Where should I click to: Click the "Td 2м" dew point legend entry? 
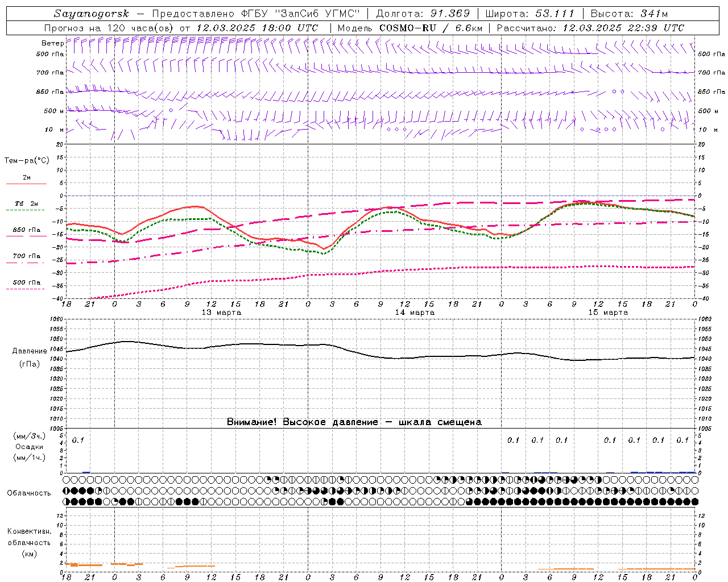pos(27,203)
